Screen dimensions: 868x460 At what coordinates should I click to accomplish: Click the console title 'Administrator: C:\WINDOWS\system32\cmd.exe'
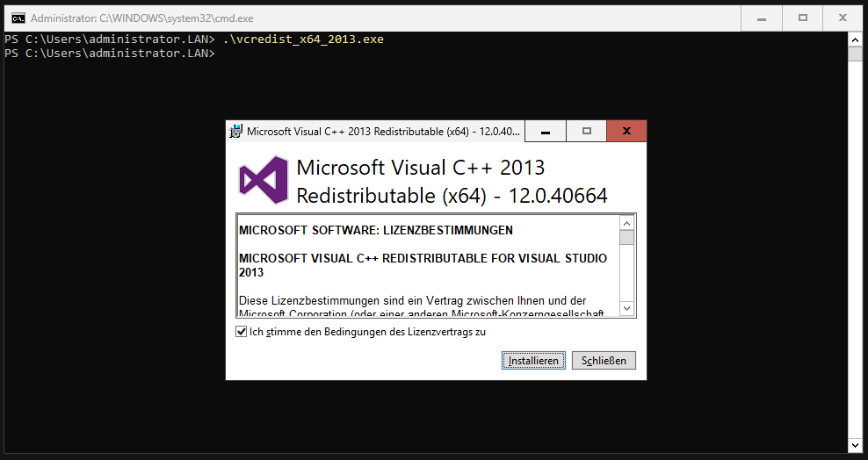click(141, 18)
